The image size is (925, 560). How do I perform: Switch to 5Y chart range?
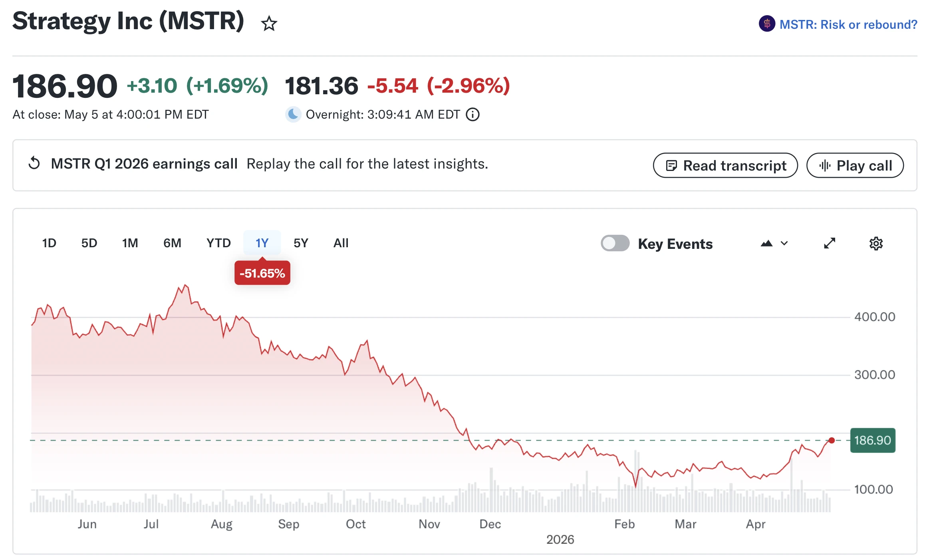301,243
